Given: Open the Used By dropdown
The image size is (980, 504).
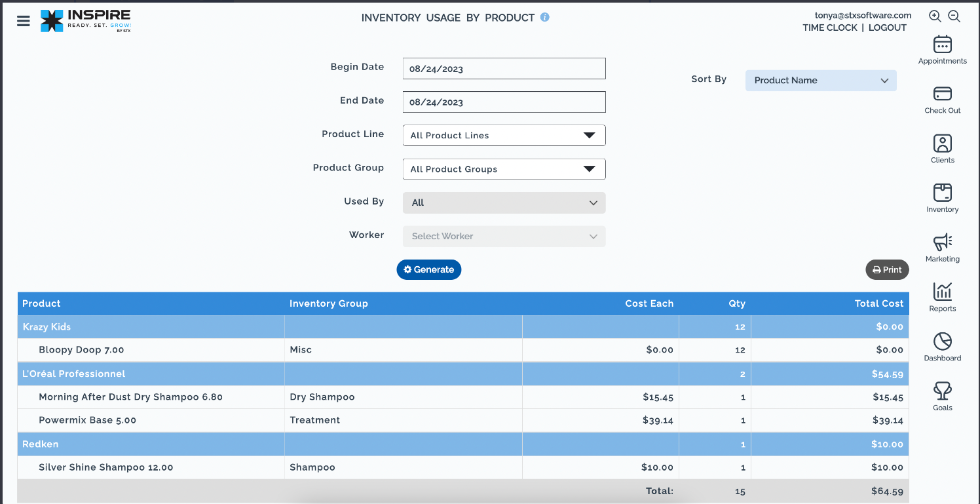Looking at the screenshot, I should pyautogui.click(x=504, y=203).
